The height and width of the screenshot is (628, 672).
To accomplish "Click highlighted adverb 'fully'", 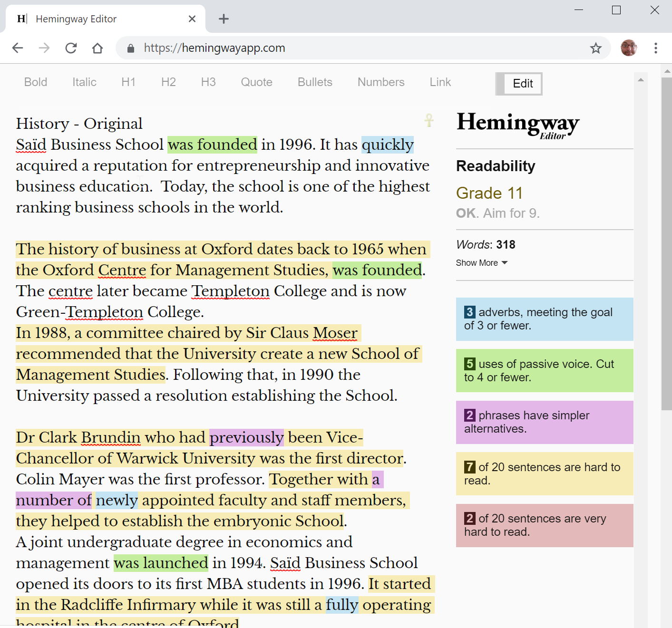I will [x=342, y=605].
